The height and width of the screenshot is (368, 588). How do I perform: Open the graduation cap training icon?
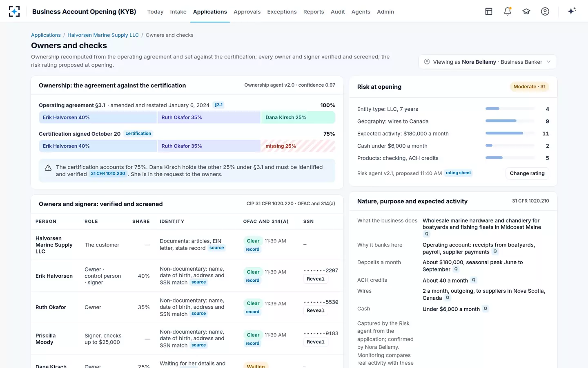click(526, 11)
